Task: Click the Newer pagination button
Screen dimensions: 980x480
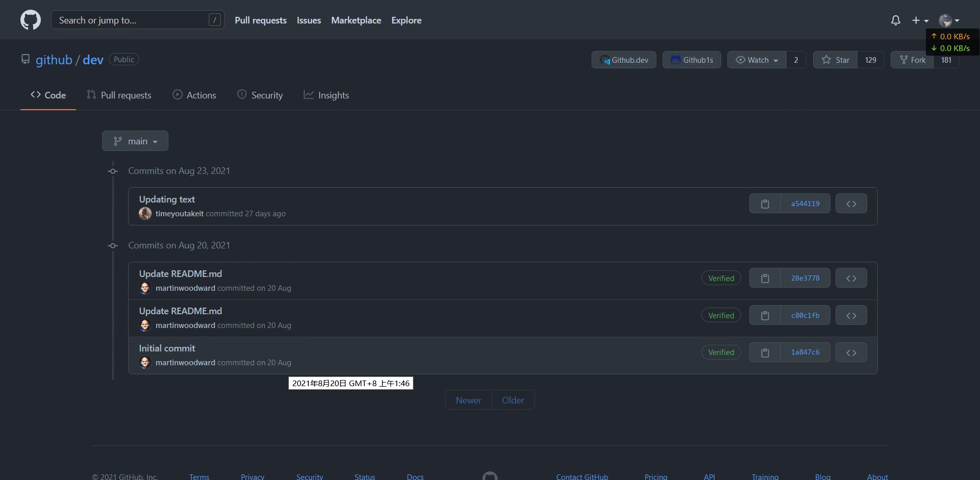Action: 468,400
